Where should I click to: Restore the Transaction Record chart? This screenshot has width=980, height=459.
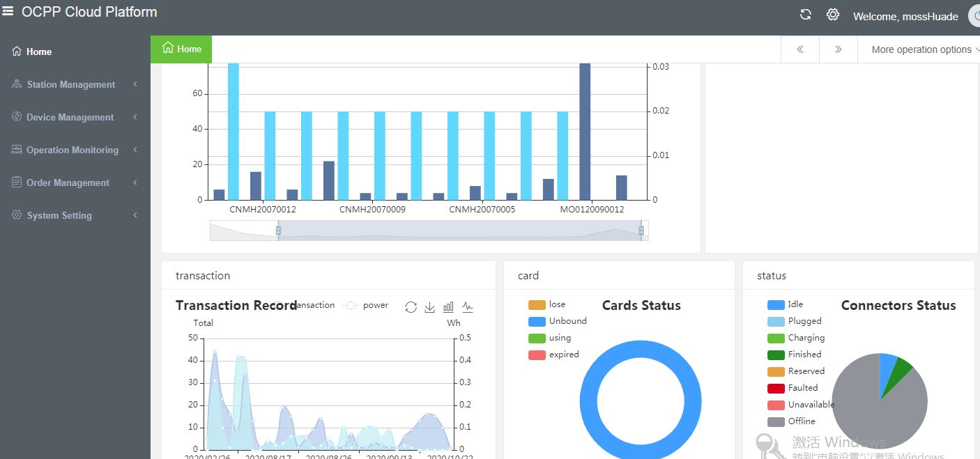tap(411, 307)
